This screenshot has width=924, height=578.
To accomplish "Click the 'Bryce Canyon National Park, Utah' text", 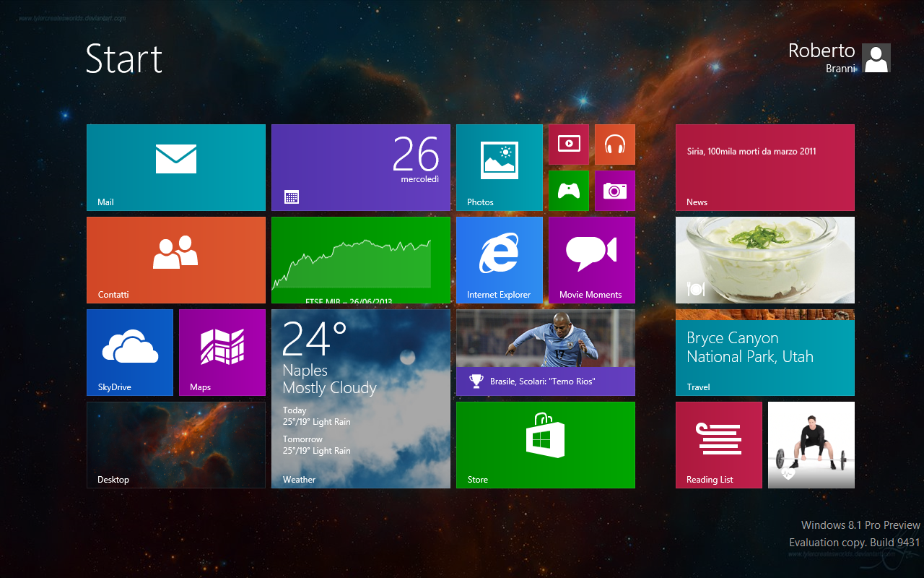I will (x=750, y=348).
